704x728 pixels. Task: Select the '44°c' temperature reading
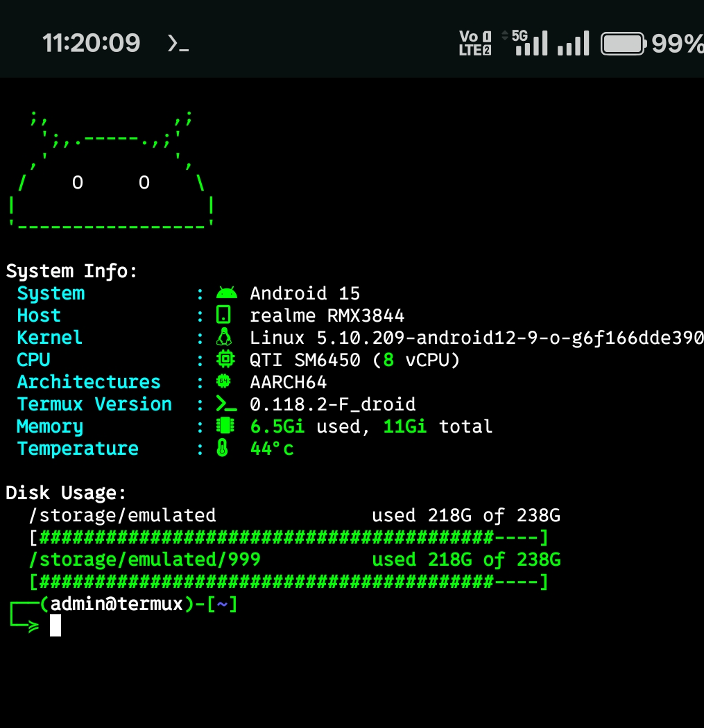pyautogui.click(x=272, y=449)
